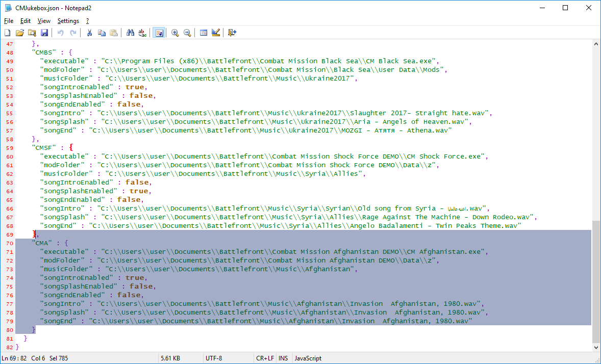
Task: Open the Edit menu
Action: (x=26, y=21)
